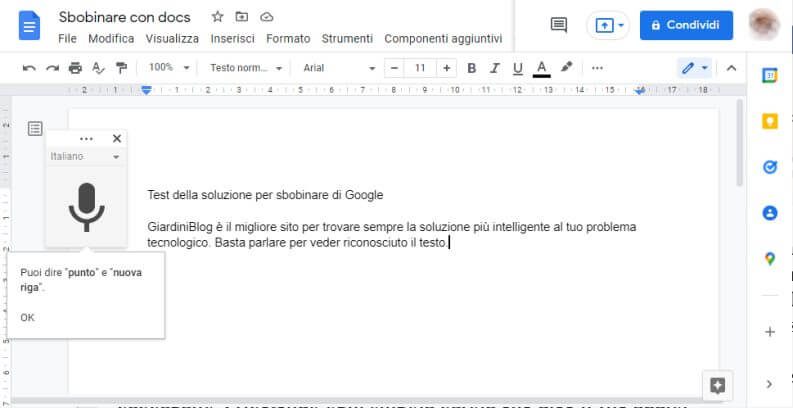Hide the menus with the chevron
Image resolution: width=793 pixels, height=408 pixels.
coord(731,68)
